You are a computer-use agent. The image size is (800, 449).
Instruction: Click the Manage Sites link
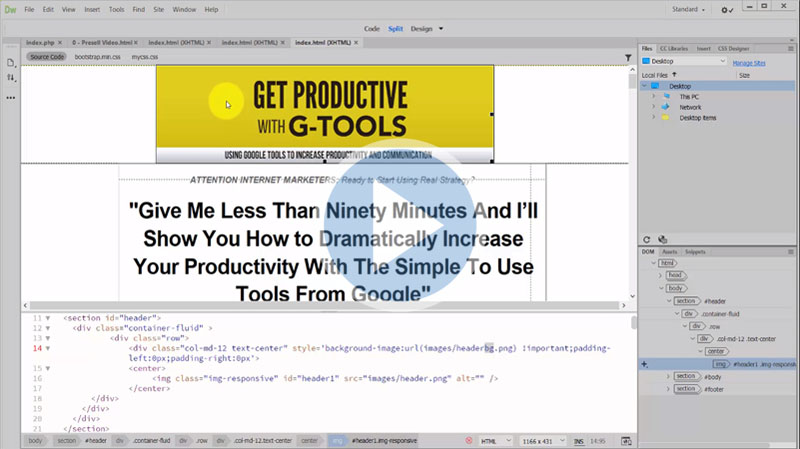(x=749, y=62)
